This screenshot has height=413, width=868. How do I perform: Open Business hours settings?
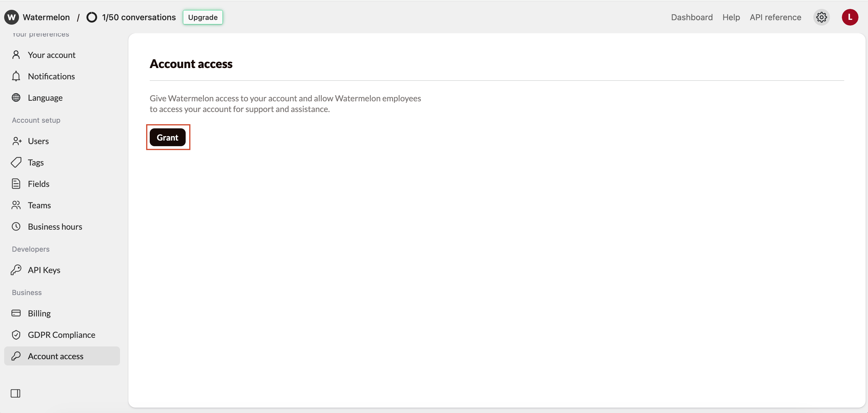tap(62, 227)
